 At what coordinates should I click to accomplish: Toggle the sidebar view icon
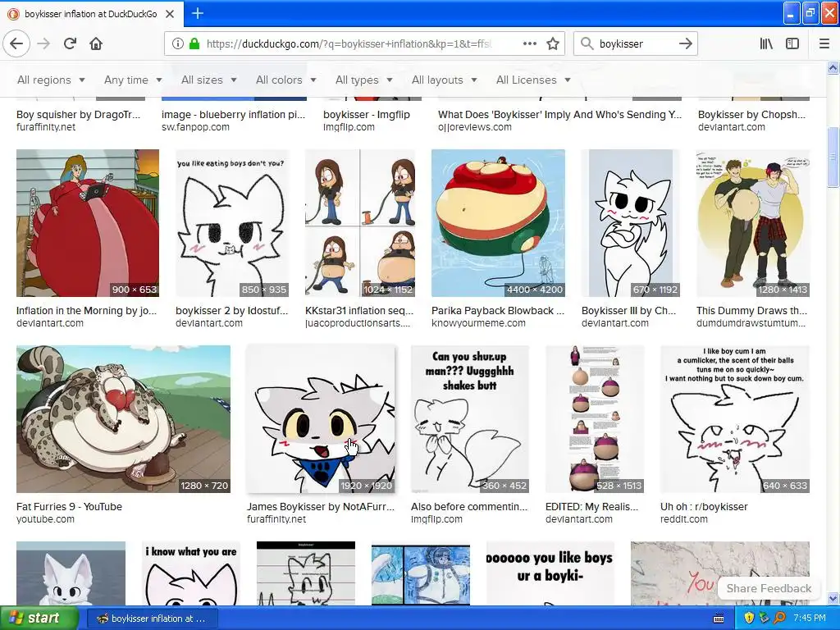[792, 43]
